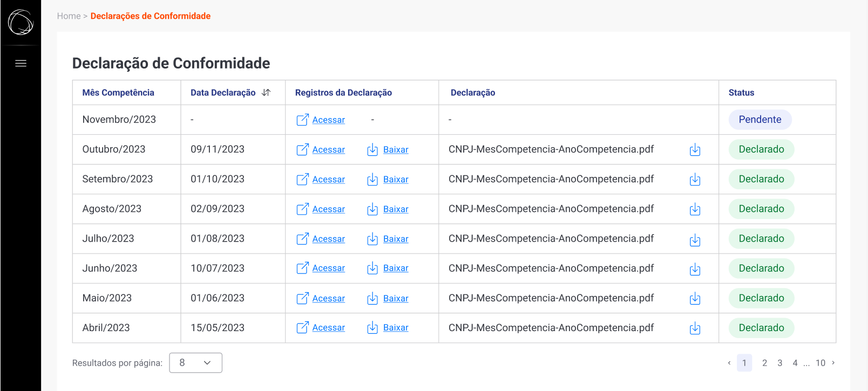Click Acessar link for Outubro/2023
Viewport: 868px width, 391px height.
tap(328, 149)
